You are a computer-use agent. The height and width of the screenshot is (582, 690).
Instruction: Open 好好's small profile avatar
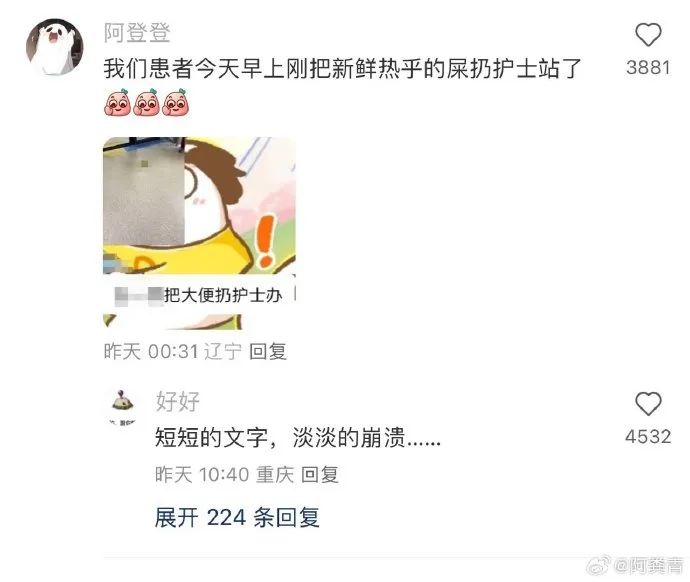[123, 406]
